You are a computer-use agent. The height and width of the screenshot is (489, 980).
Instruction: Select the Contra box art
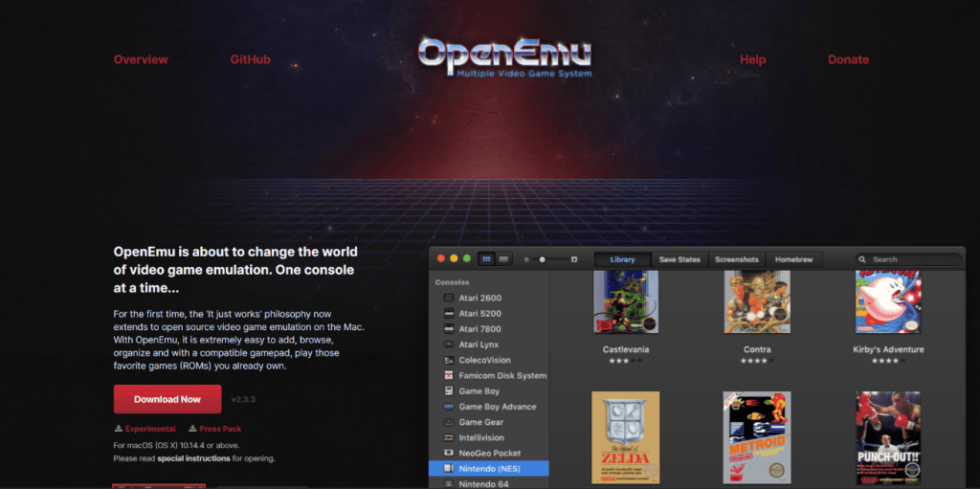(x=757, y=301)
